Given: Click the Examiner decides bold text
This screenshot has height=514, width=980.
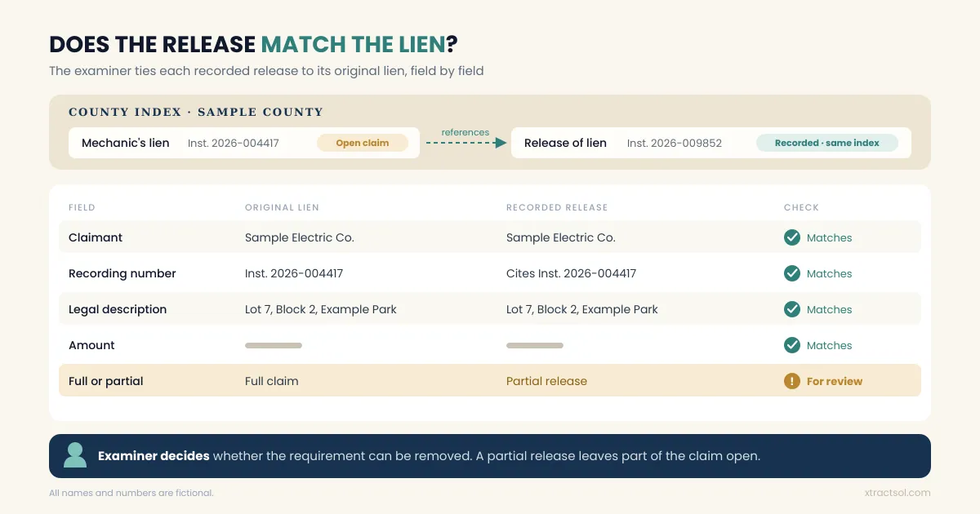Looking at the screenshot, I should 154,455.
